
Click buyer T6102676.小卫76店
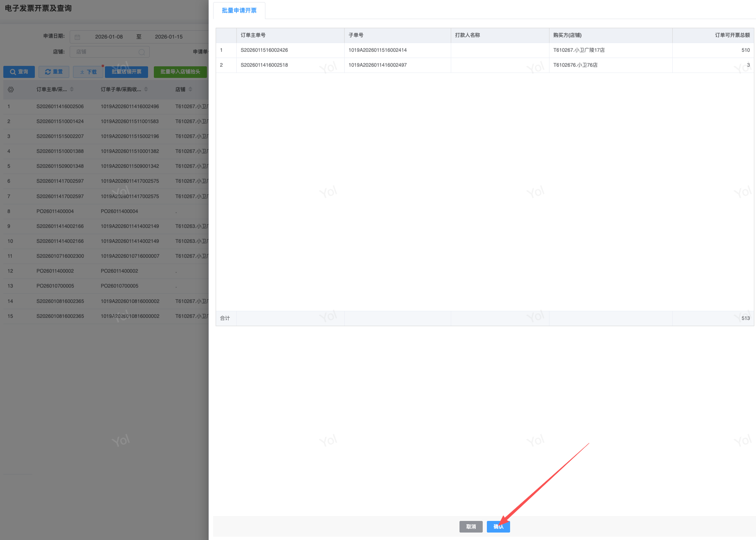point(575,65)
